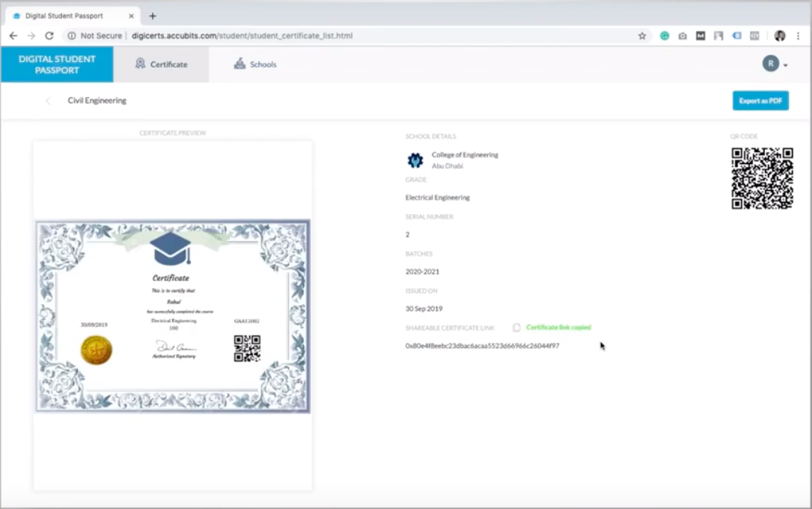Click the browser back arrow
Screen dimensions: 812x509
(x=13, y=35)
